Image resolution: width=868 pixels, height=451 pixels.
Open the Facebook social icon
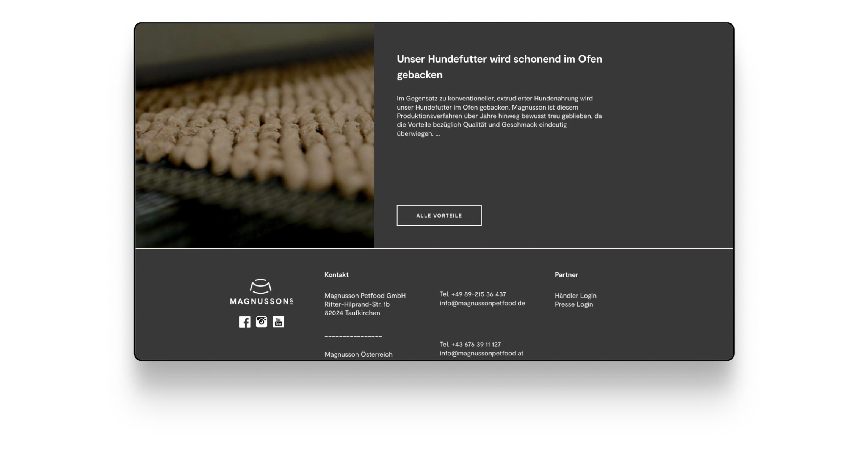coord(244,322)
